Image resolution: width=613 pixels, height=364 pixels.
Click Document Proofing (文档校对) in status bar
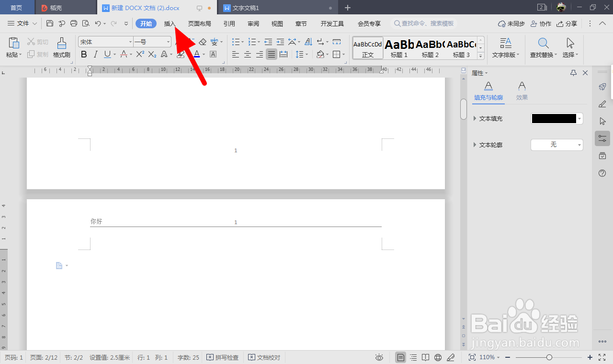pyautogui.click(x=264, y=357)
